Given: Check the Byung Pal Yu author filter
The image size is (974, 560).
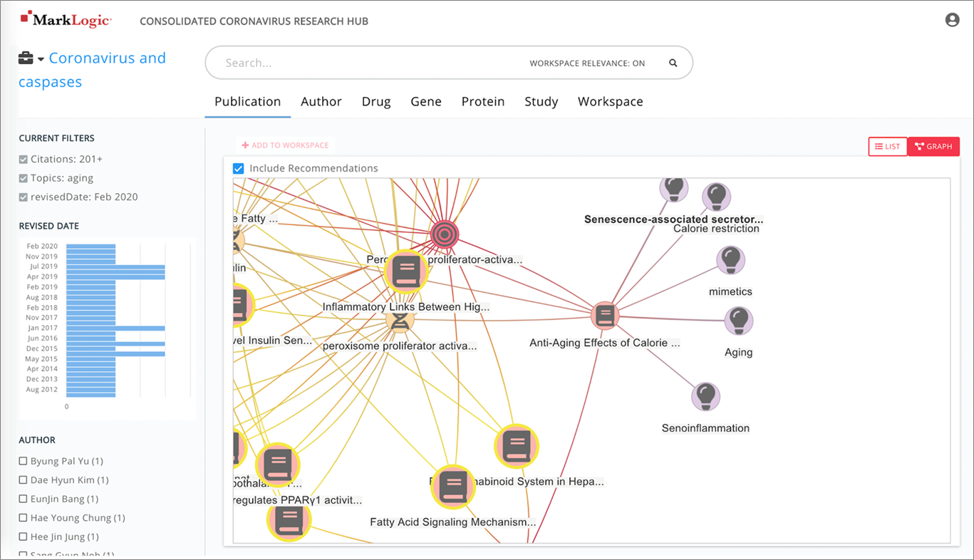Looking at the screenshot, I should 22,461.
